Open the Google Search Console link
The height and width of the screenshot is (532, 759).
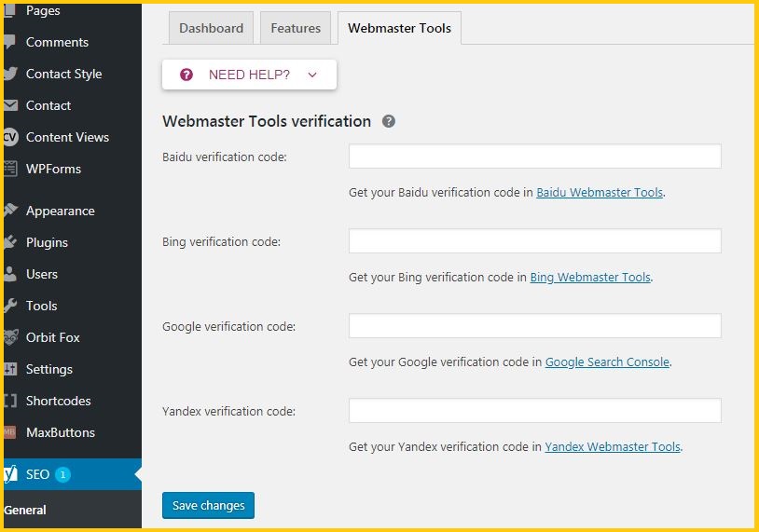[x=607, y=361]
